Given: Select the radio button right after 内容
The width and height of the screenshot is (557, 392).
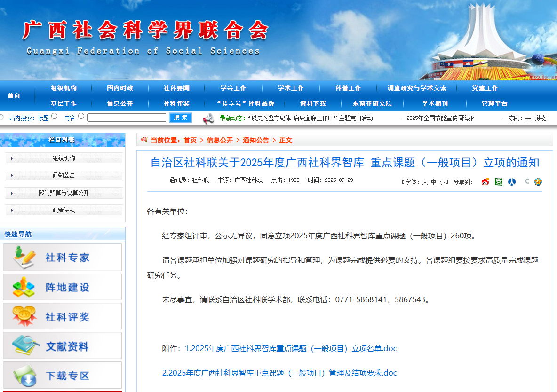Looking at the screenshot, I should (81, 116).
